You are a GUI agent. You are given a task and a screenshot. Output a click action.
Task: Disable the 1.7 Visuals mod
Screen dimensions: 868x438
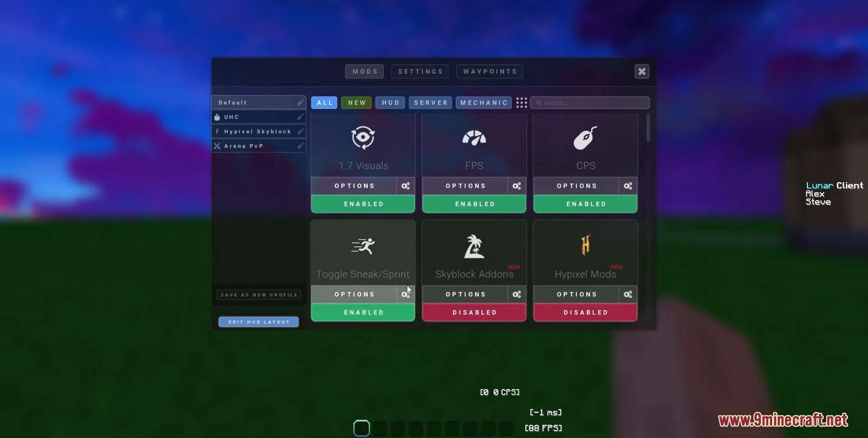click(363, 204)
